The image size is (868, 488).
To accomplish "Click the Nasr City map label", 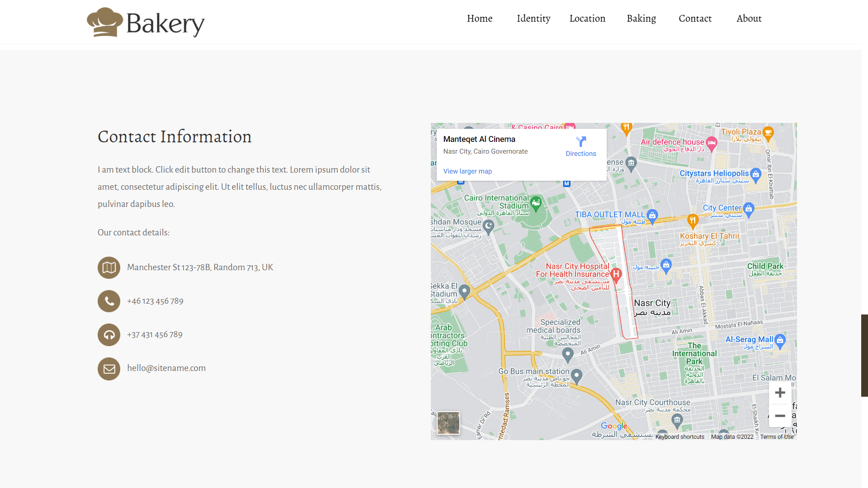I will [652, 307].
